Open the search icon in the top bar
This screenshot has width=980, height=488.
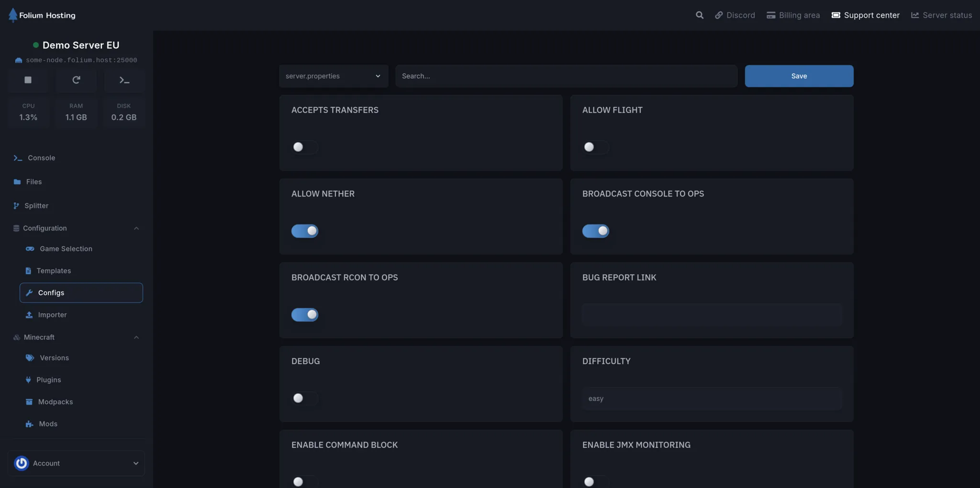coord(699,15)
